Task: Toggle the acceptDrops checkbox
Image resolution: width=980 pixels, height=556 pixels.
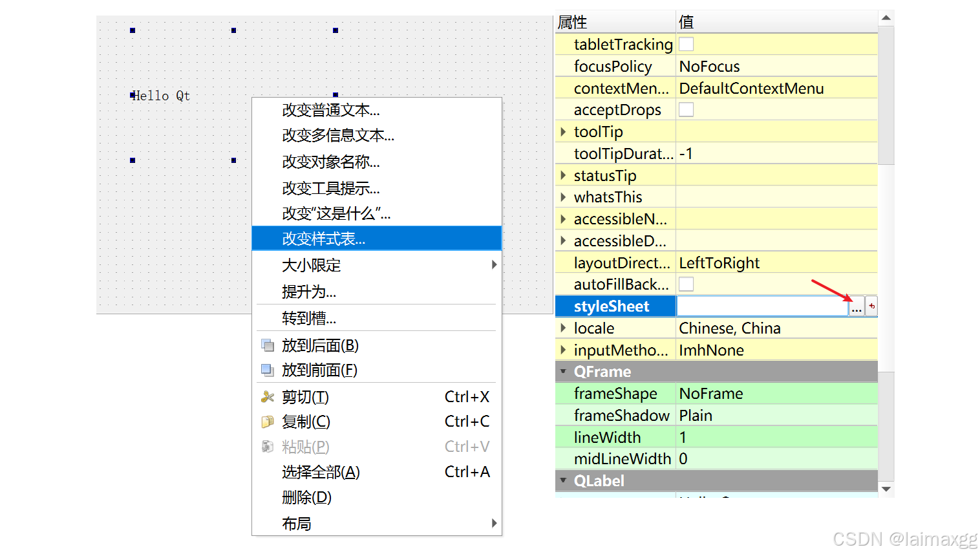Action: click(687, 110)
